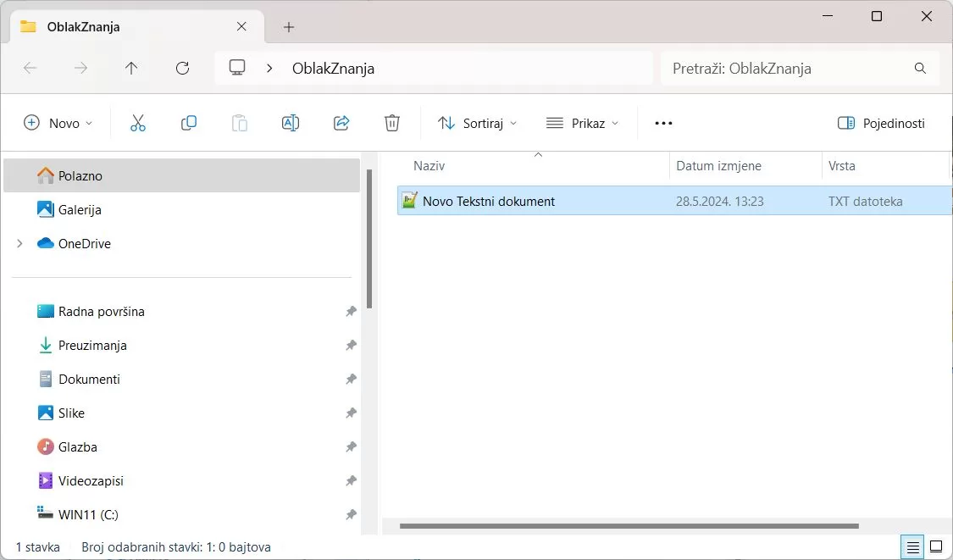Select Preuzimanja in the sidebar

pyautogui.click(x=92, y=345)
